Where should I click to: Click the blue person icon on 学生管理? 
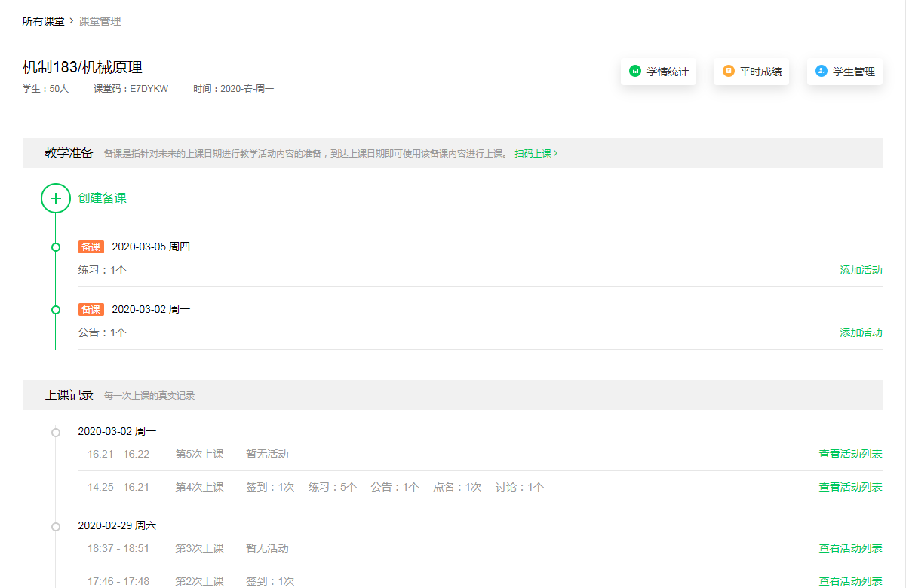[821, 72]
